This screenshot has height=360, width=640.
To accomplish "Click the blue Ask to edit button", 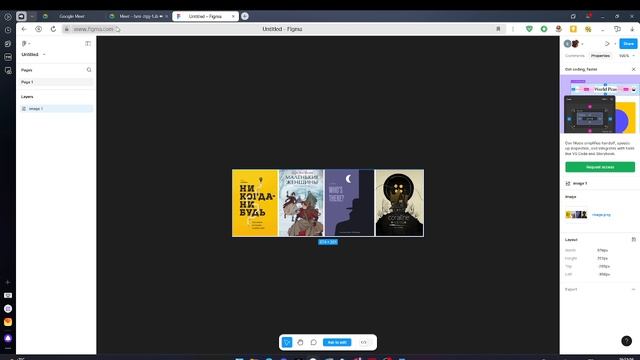I will [337, 342].
